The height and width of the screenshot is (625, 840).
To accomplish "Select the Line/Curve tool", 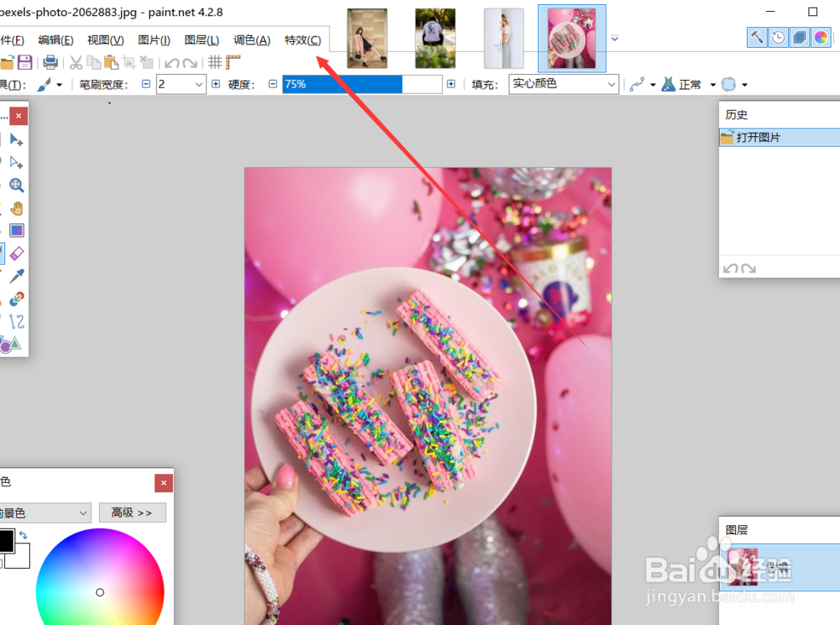I will click(17, 321).
